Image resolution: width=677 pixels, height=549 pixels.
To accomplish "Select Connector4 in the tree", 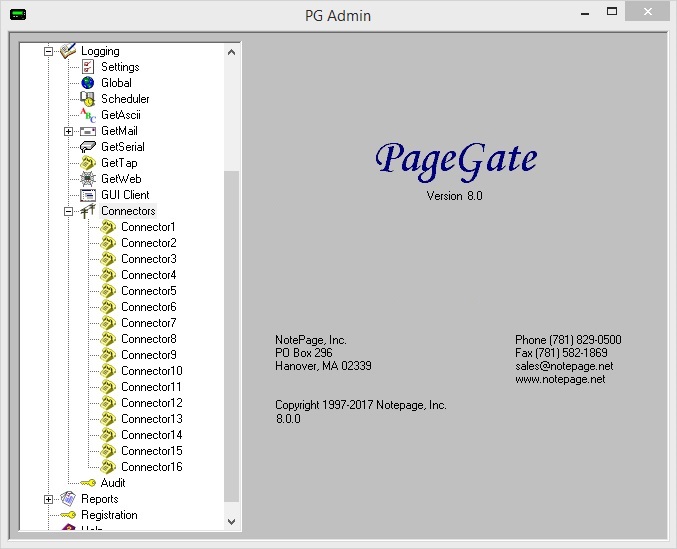I will coord(149,275).
